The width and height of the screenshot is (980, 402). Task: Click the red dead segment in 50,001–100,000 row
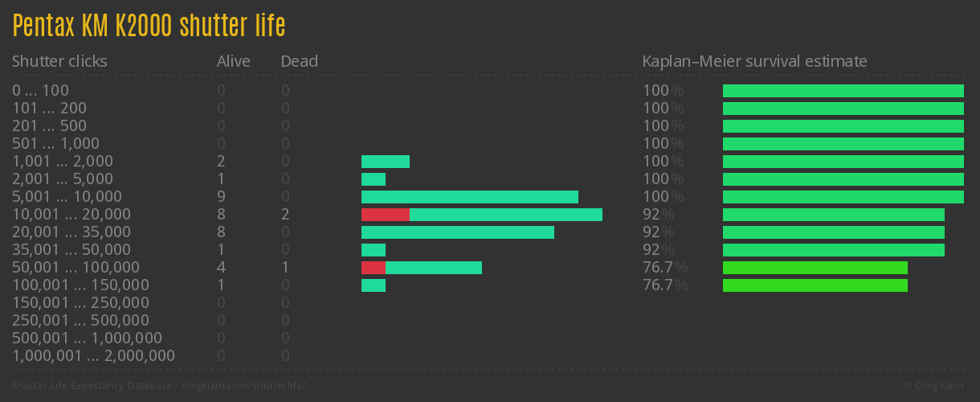tap(373, 268)
